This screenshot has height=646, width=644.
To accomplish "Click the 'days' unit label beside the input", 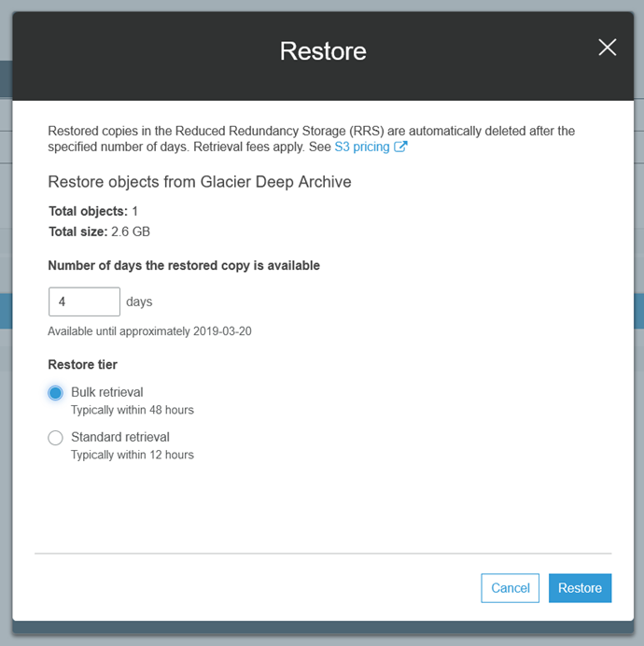I will pos(139,302).
